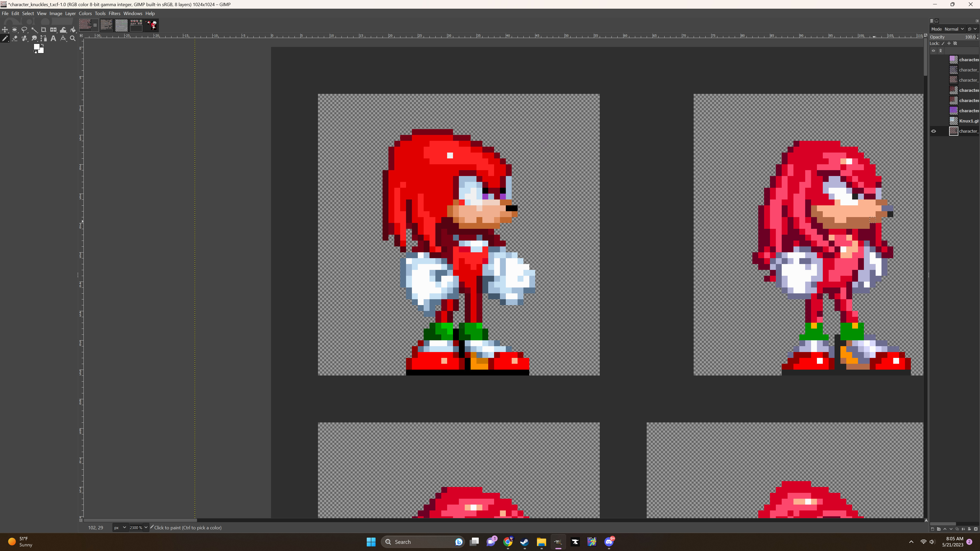
Task: Toggle lock position and size
Action: 949,43
